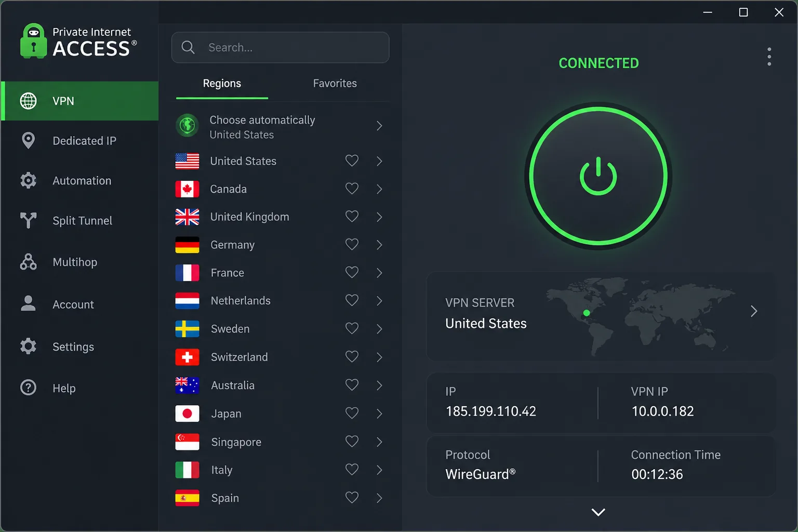Open the Automation gear icon
This screenshot has width=798, height=532.
tap(28, 180)
